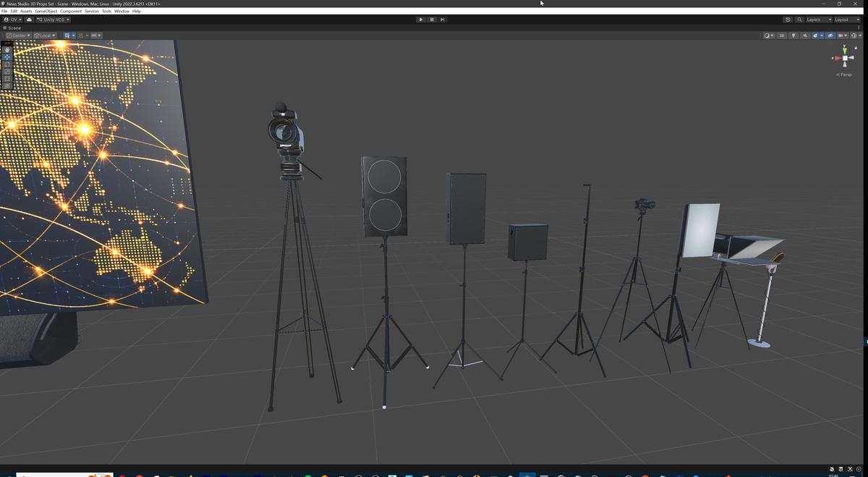Select the Scale tool
The height and width of the screenshot is (477, 868).
pos(7,71)
